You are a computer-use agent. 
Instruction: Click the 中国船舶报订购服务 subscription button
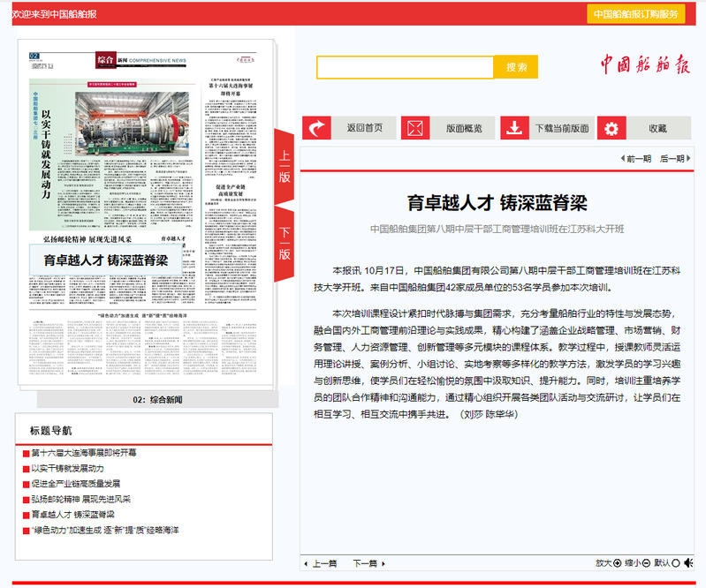pos(635,14)
